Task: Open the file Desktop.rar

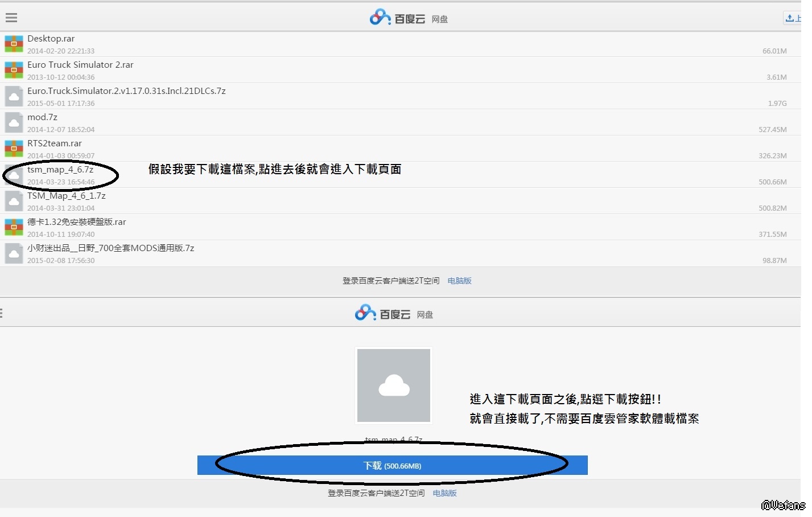Action: tap(51, 39)
